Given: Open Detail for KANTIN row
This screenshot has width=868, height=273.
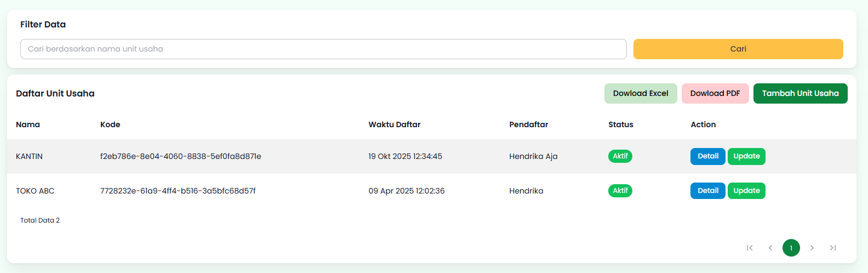Looking at the screenshot, I should click(708, 156).
